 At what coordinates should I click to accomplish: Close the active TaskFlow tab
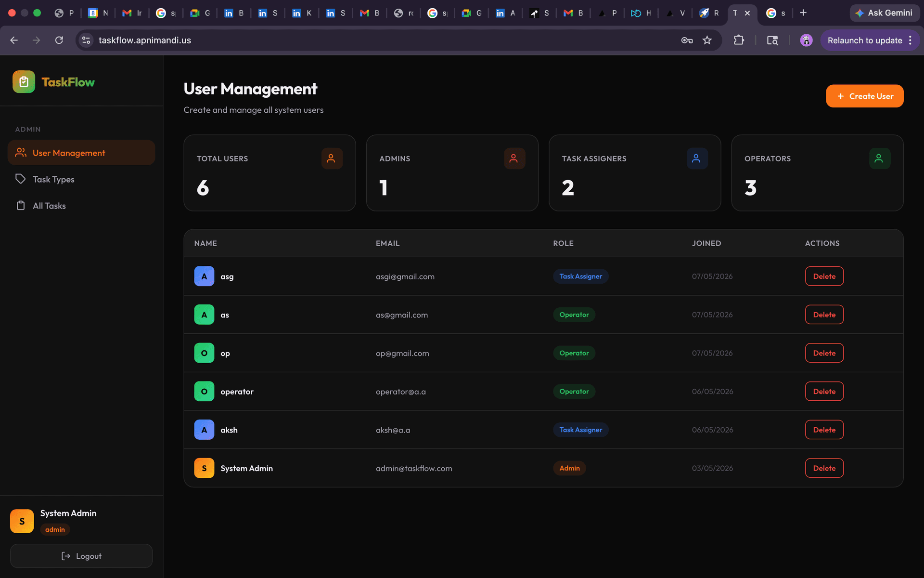point(747,13)
